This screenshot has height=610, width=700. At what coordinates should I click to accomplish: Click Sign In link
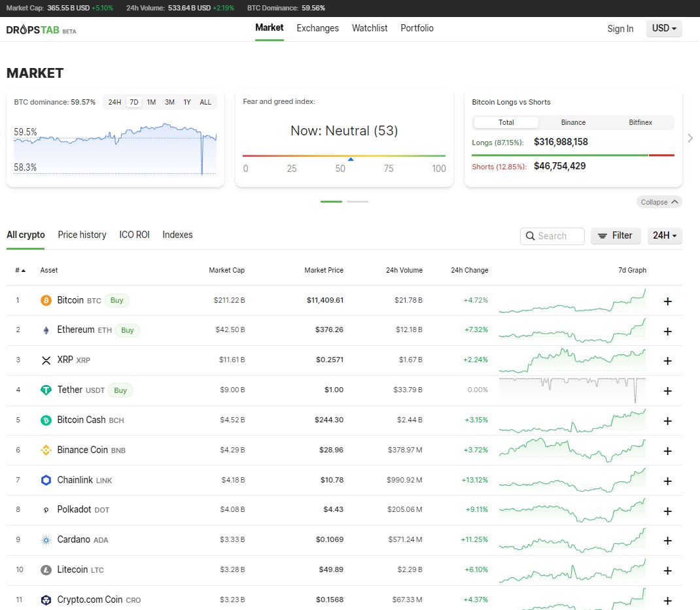click(x=620, y=29)
